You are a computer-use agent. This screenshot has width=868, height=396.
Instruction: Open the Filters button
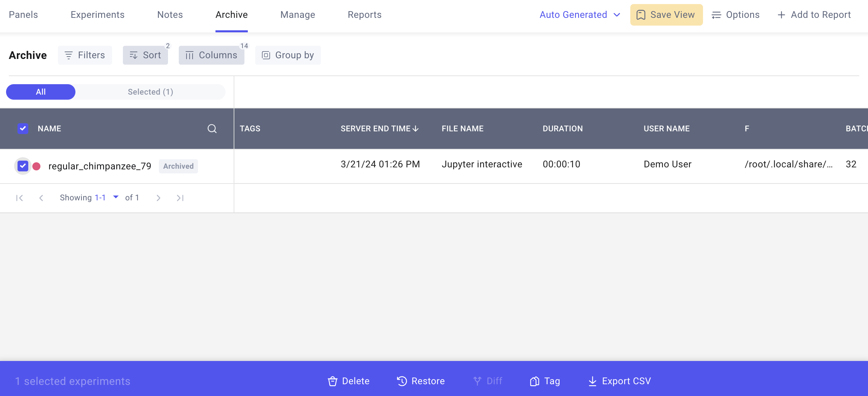tap(85, 55)
